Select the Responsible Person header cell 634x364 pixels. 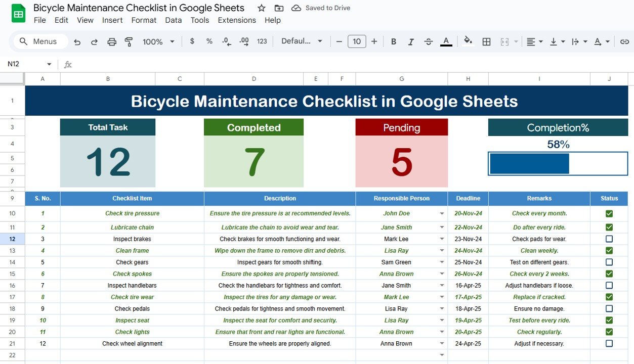click(402, 198)
